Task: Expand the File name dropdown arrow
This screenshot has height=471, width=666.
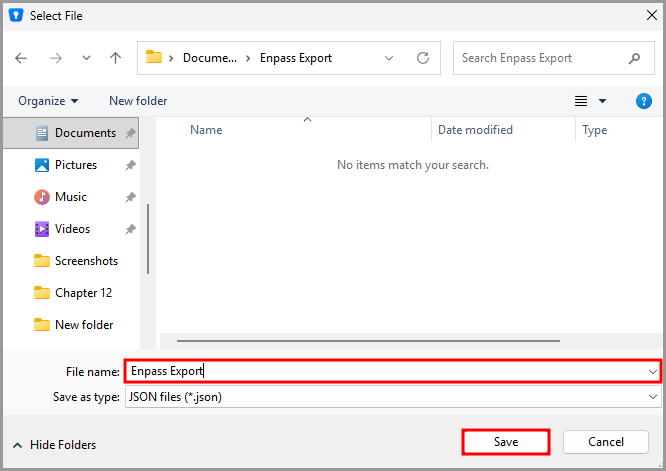Action: coord(653,372)
